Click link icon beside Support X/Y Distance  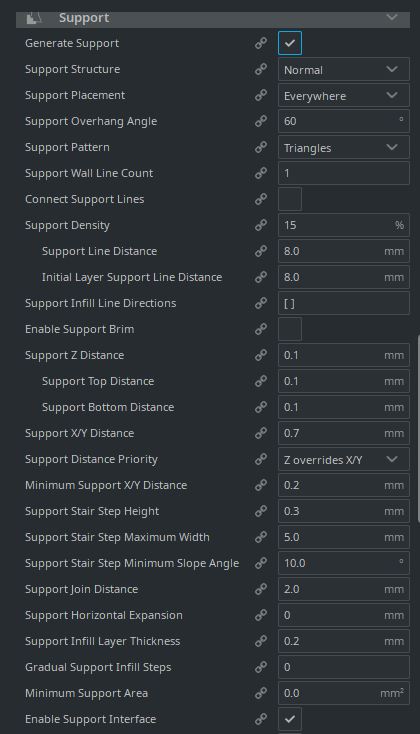[x=261, y=433]
